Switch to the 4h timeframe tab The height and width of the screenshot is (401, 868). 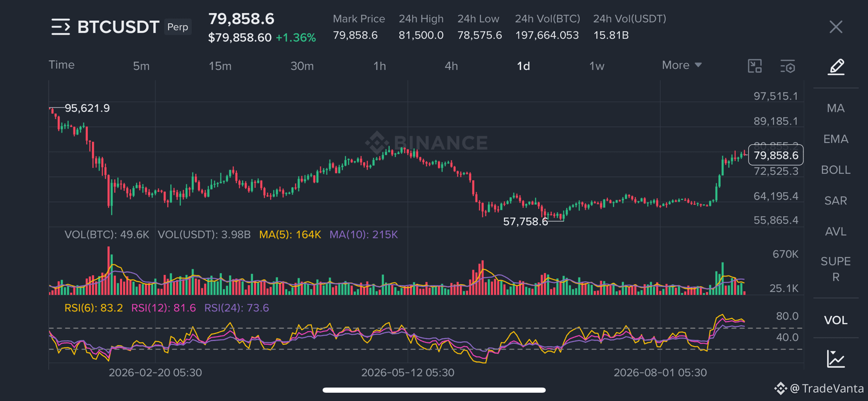tap(451, 66)
